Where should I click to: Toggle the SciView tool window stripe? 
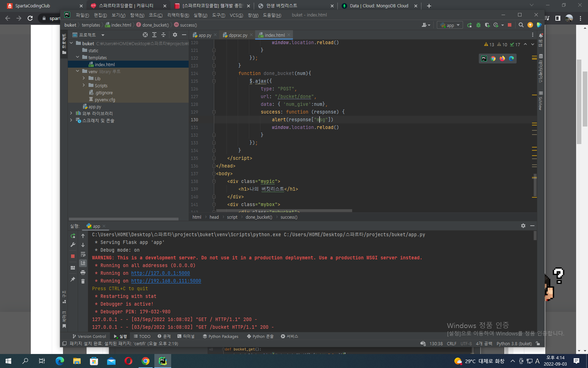click(x=541, y=101)
